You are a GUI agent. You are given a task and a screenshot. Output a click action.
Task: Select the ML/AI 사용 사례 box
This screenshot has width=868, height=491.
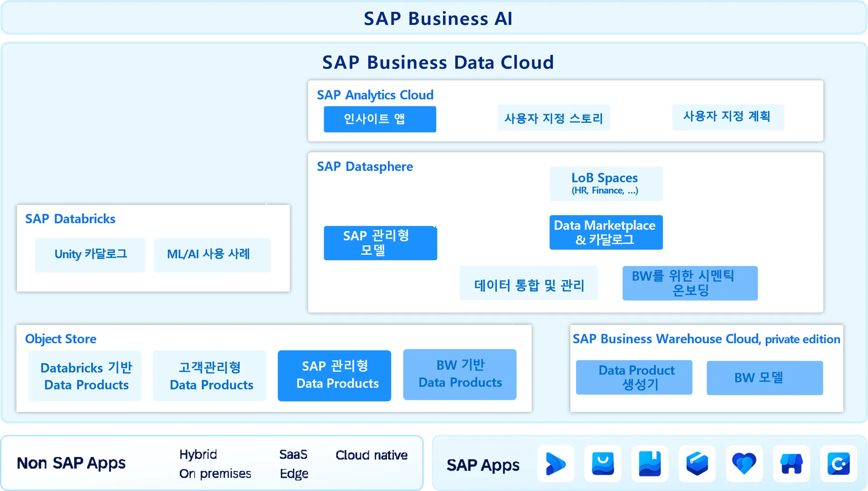click(212, 255)
